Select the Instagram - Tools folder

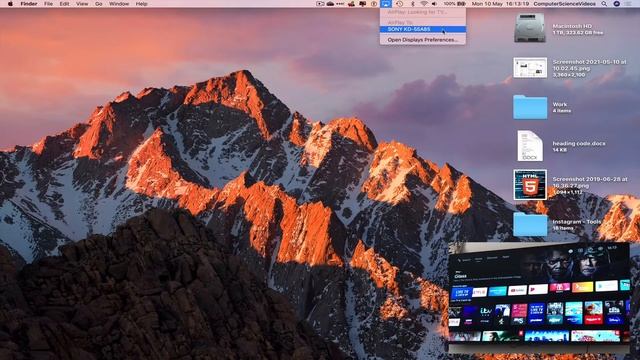pos(530,224)
